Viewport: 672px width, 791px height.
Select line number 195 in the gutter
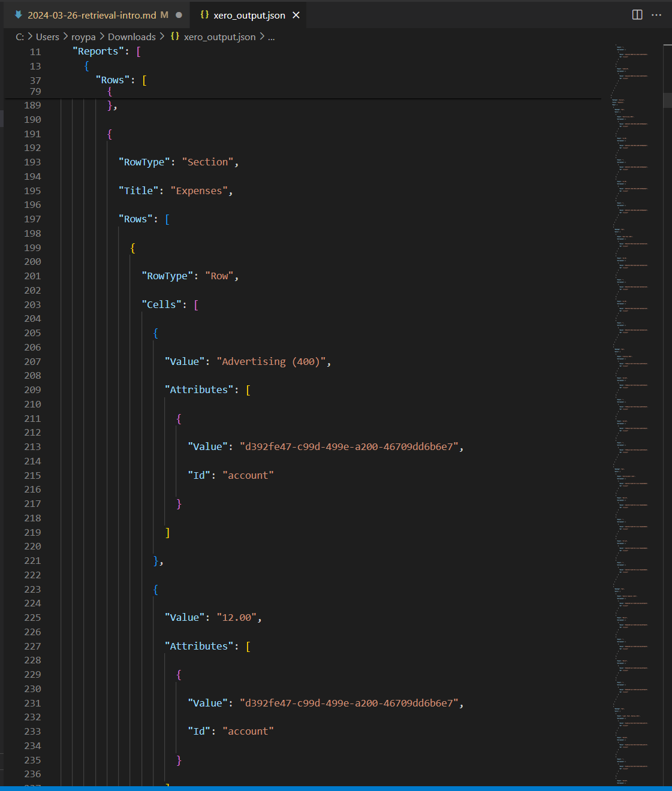pos(32,191)
